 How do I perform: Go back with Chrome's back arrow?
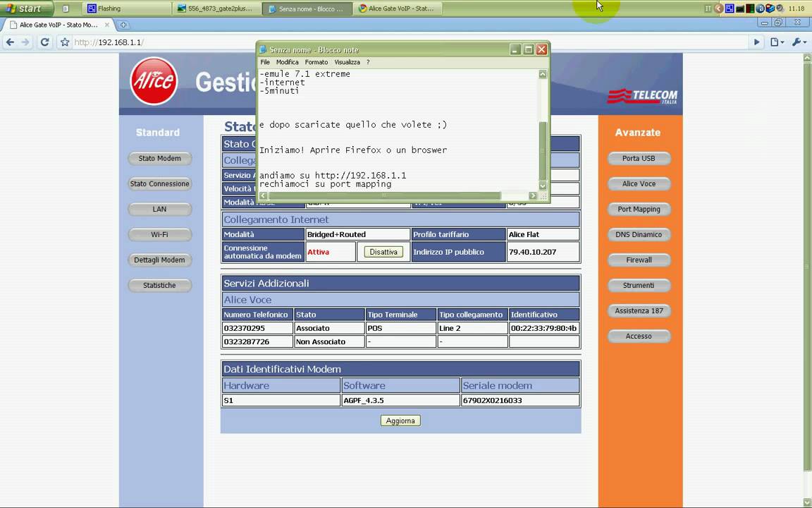[x=11, y=42]
